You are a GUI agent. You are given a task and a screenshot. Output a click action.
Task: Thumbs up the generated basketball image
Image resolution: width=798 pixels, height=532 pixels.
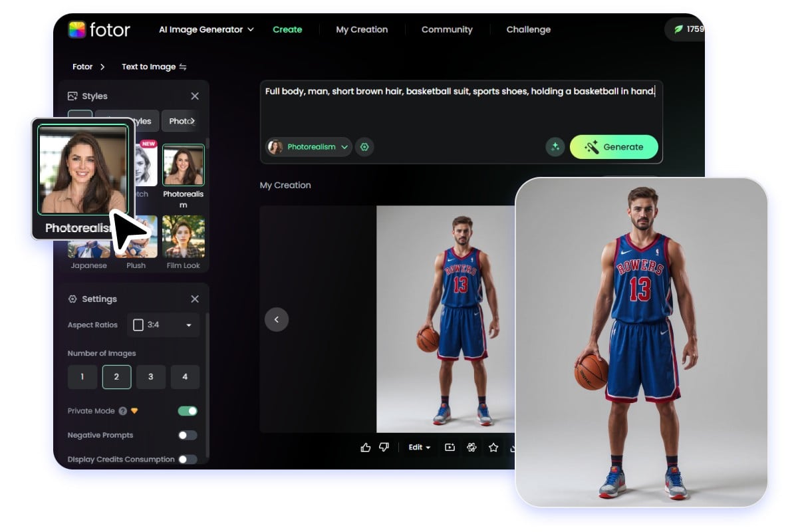(366, 448)
